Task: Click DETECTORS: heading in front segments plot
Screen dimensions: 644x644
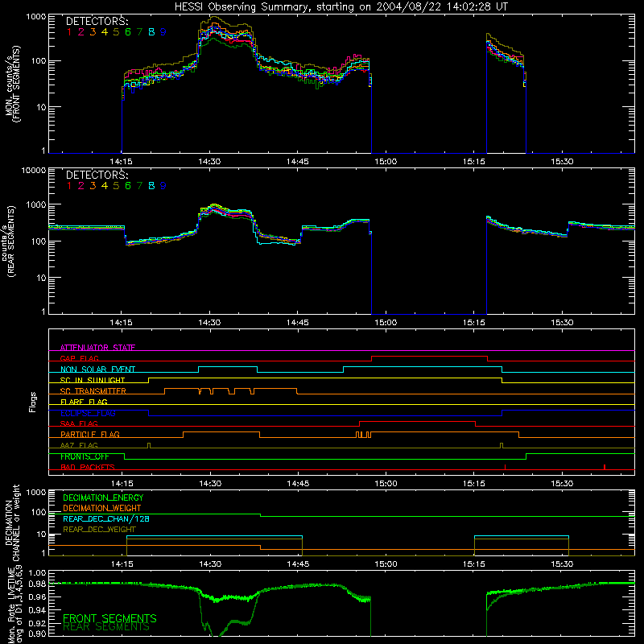Action: coord(97,21)
